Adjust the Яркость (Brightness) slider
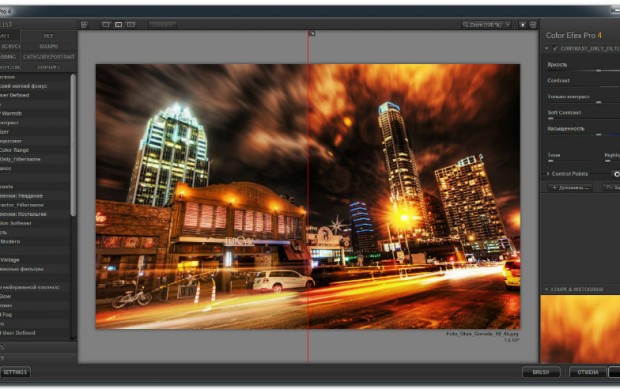 coord(598,70)
